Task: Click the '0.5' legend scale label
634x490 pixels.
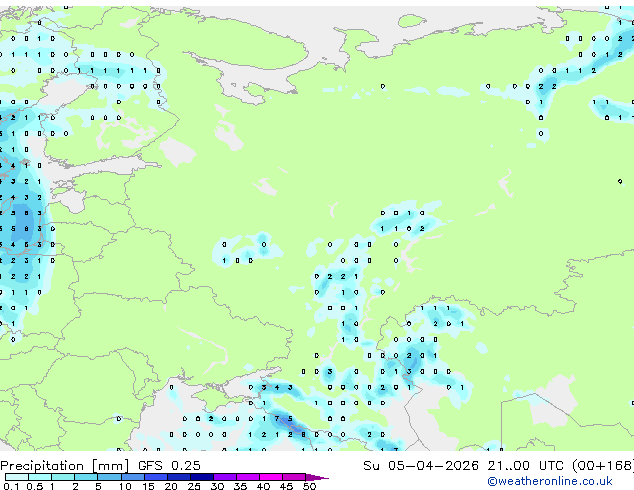Action: point(35,486)
